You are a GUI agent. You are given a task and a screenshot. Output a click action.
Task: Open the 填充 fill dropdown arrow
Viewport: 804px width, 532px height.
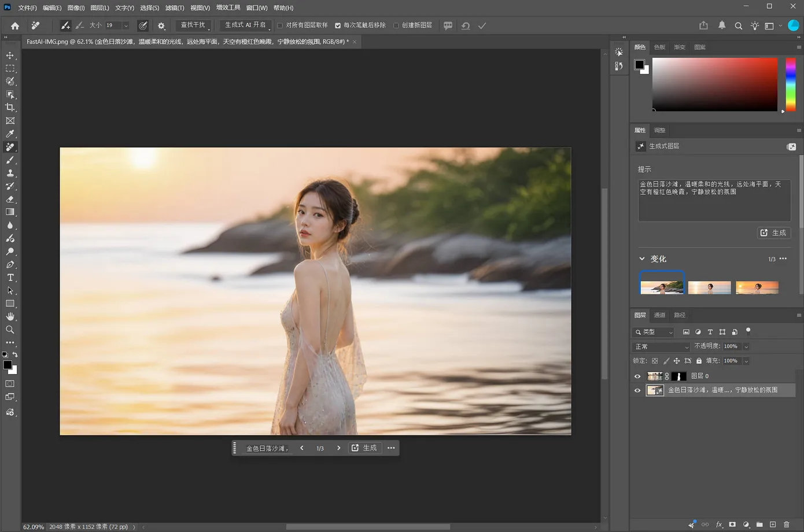point(746,361)
